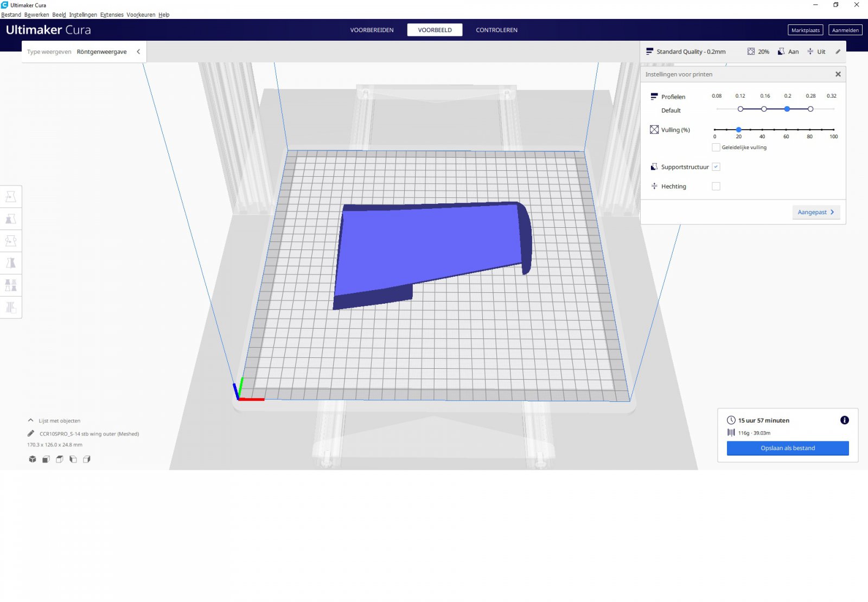Select the Mirror tool in left toolbar
This screenshot has width=868, height=602.
(x=11, y=263)
